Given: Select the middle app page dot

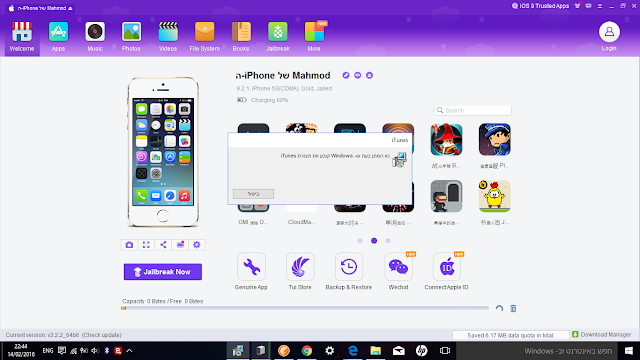Looking at the screenshot, I should [x=374, y=241].
